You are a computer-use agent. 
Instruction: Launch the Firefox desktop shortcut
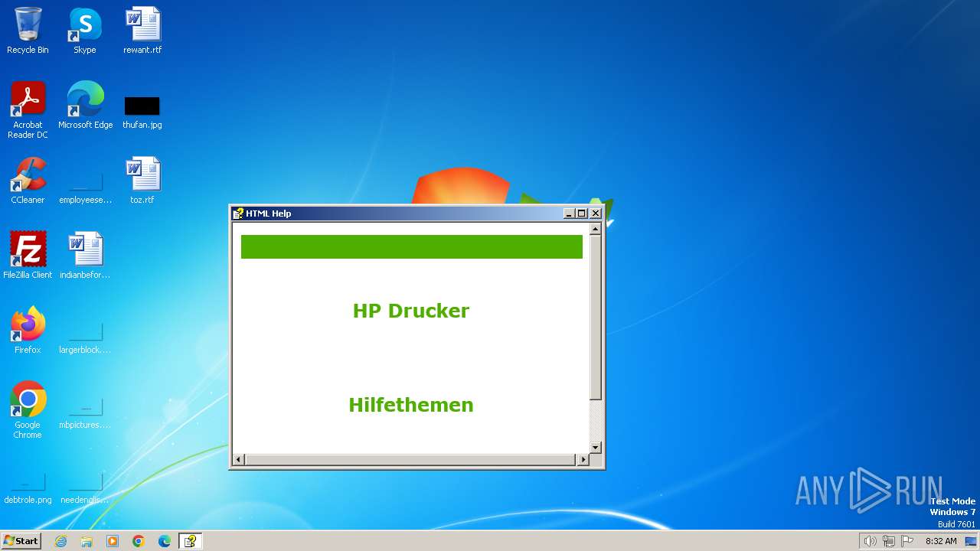[28, 330]
